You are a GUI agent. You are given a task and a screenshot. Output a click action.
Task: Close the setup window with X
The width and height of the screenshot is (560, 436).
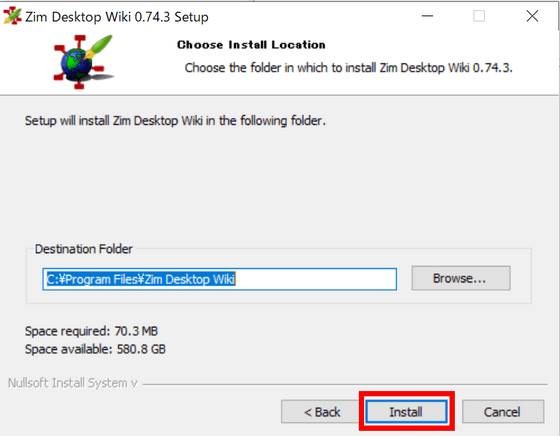point(532,16)
